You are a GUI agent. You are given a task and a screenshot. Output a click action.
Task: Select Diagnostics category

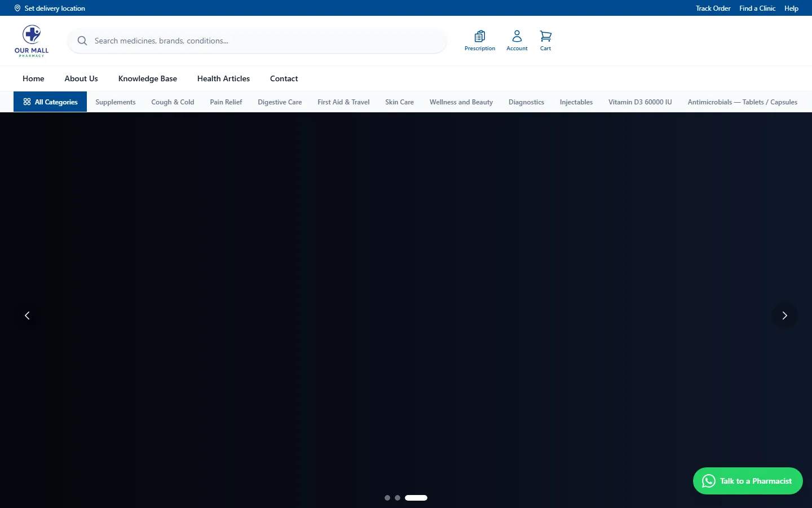pyautogui.click(x=526, y=102)
